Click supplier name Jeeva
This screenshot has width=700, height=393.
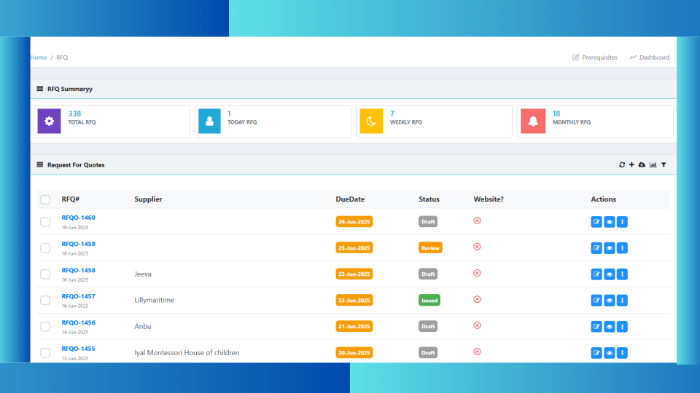tap(143, 274)
